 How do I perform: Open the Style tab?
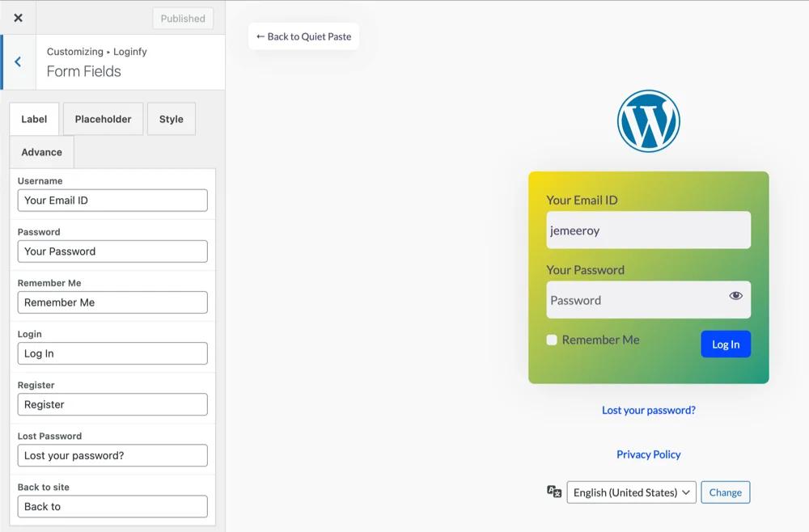(172, 119)
